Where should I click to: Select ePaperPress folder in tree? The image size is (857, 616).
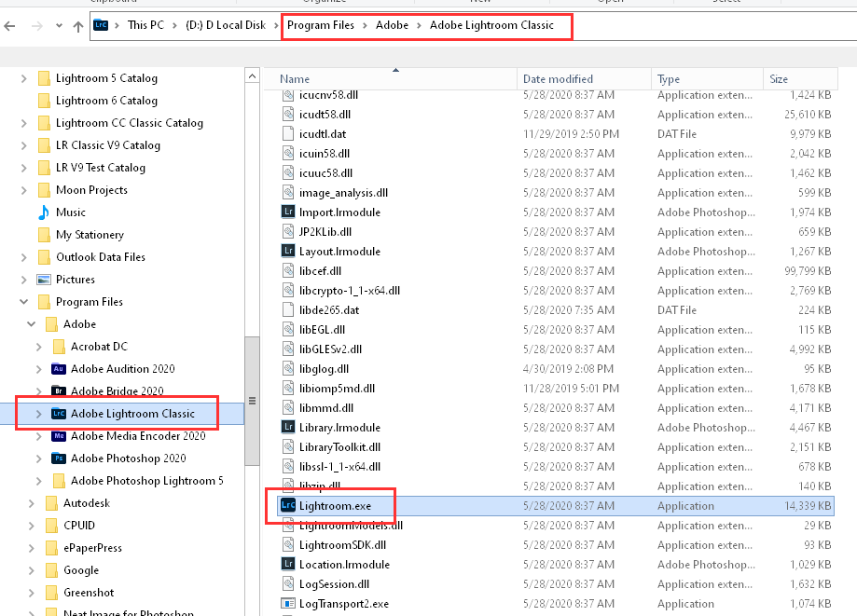92,548
